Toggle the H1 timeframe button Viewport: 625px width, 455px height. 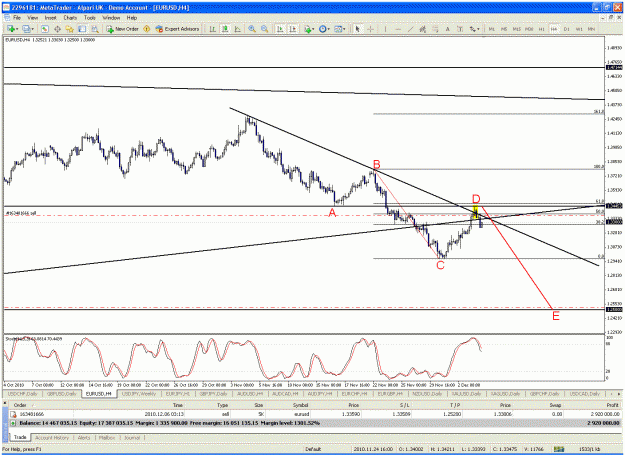(541, 29)
